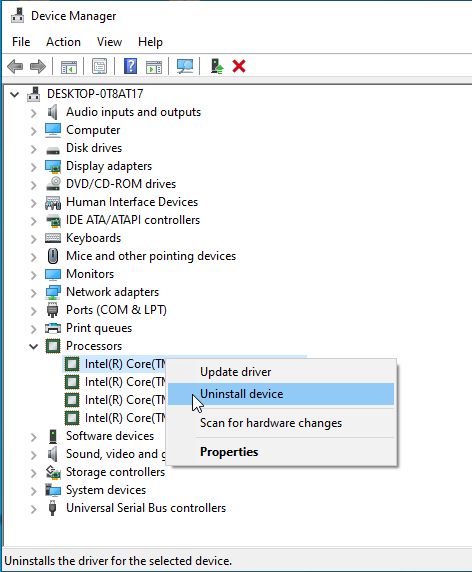
Task: Click the Back arrow toolbar icon
Action: point(15,66)
